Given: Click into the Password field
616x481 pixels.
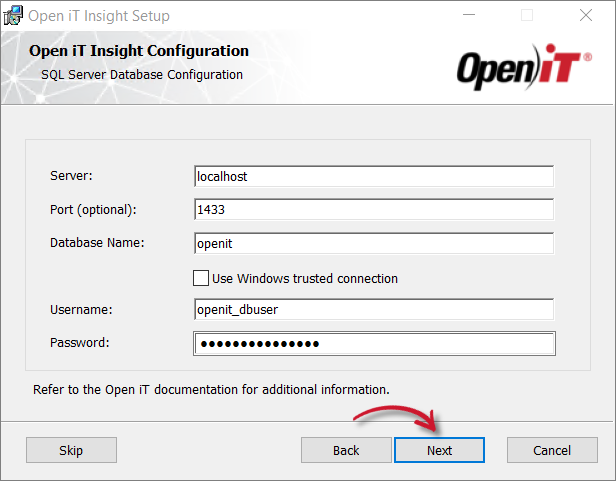Looking at the screenshot, I should tap(374, 343).
